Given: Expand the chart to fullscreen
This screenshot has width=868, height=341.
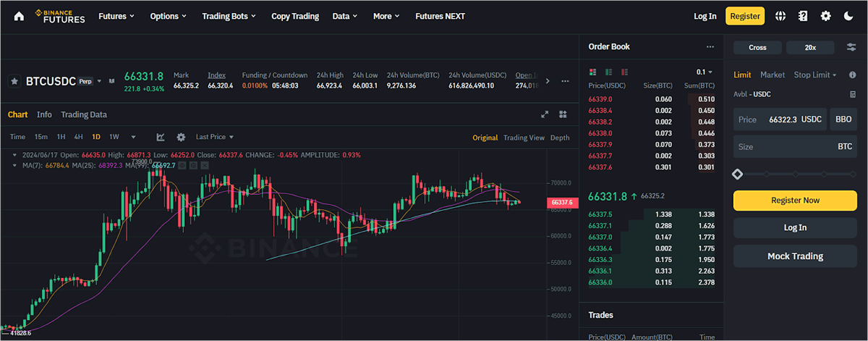Looking at the screenshot, I should (x=545, y=114).
